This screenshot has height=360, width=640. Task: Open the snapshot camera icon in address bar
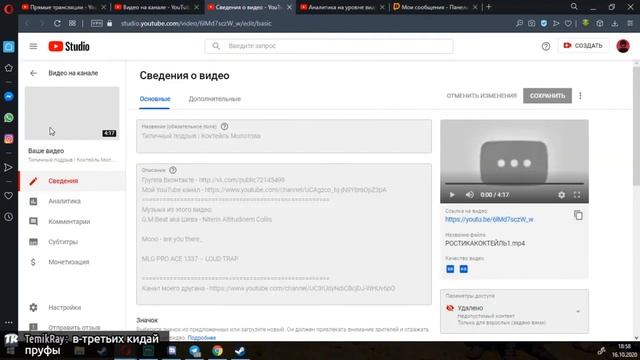[x=531, y=23]
